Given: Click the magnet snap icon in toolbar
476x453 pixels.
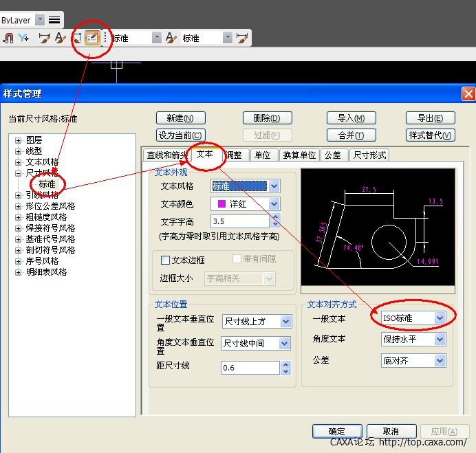Looking at the screenshot, I should (9, 38).
